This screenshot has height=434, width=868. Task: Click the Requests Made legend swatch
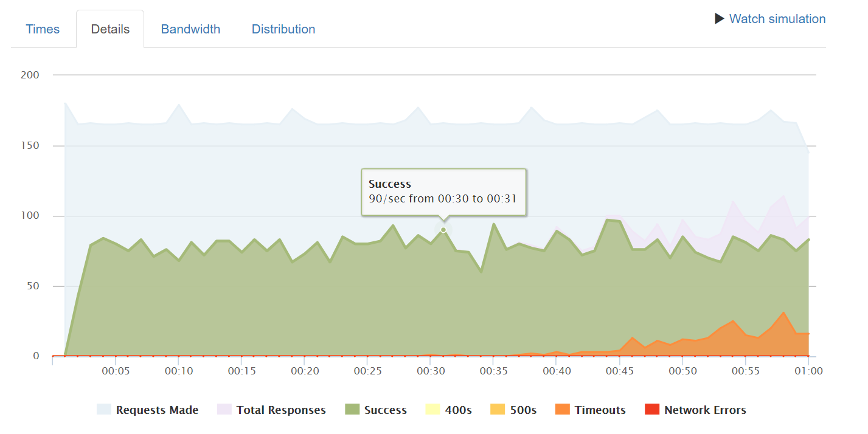click(104, 410)
